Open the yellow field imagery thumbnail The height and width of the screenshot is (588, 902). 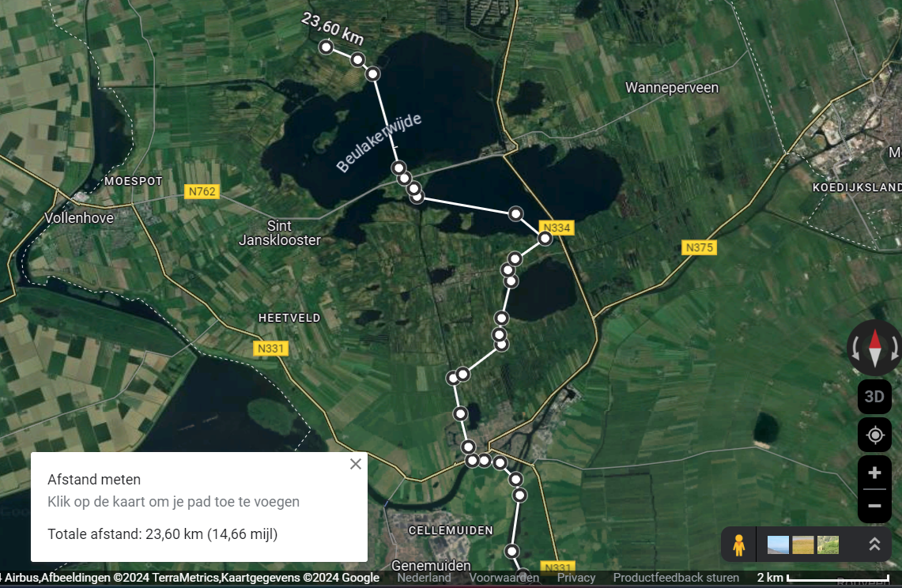click(803, 545)
